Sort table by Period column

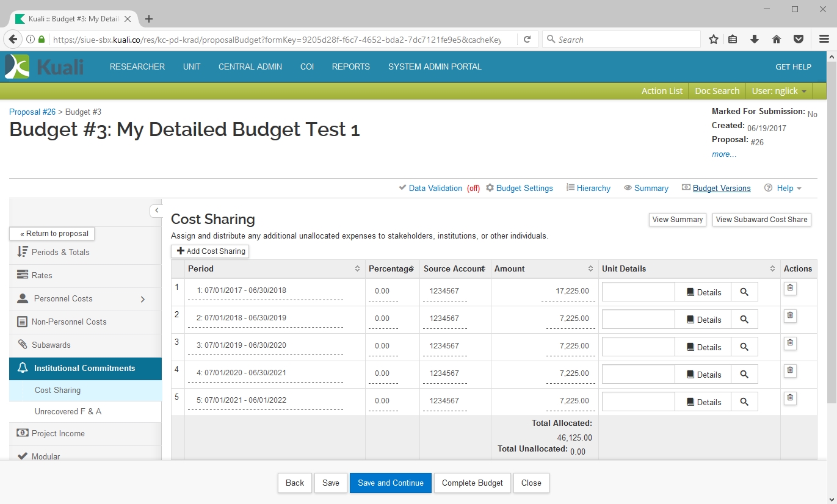(x=357, y=269)
